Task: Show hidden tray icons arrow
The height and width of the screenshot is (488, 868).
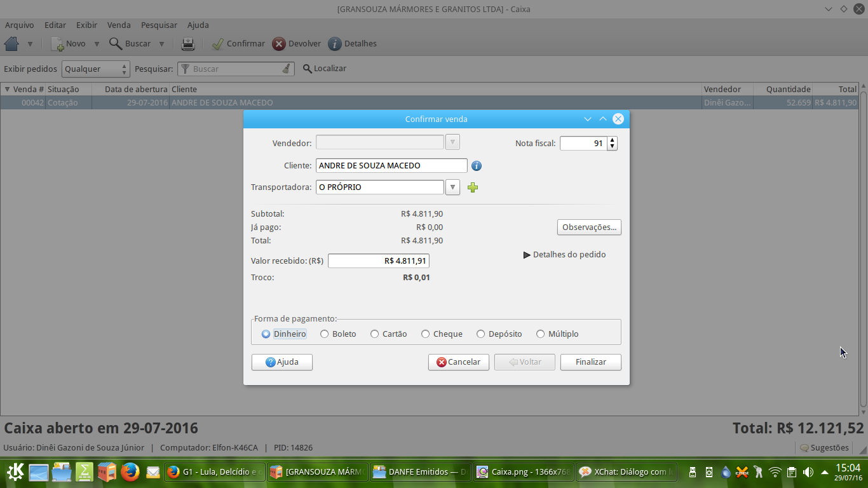Action: pos(824,472)
